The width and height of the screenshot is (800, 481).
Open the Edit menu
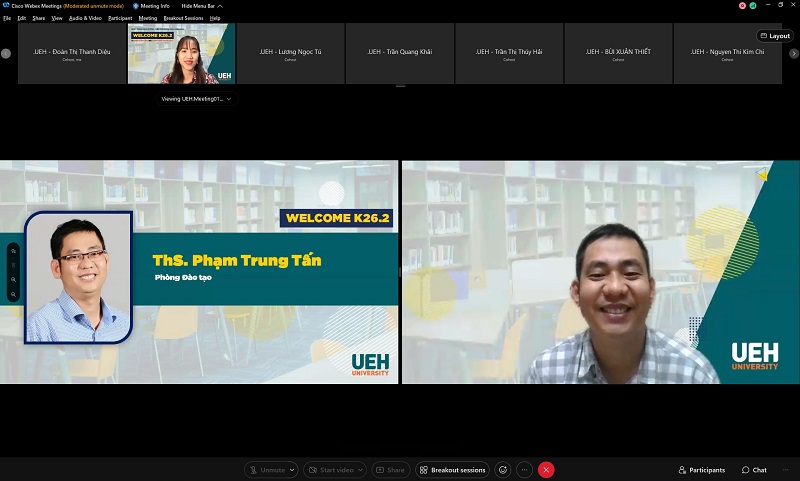(x=21, y=18)
